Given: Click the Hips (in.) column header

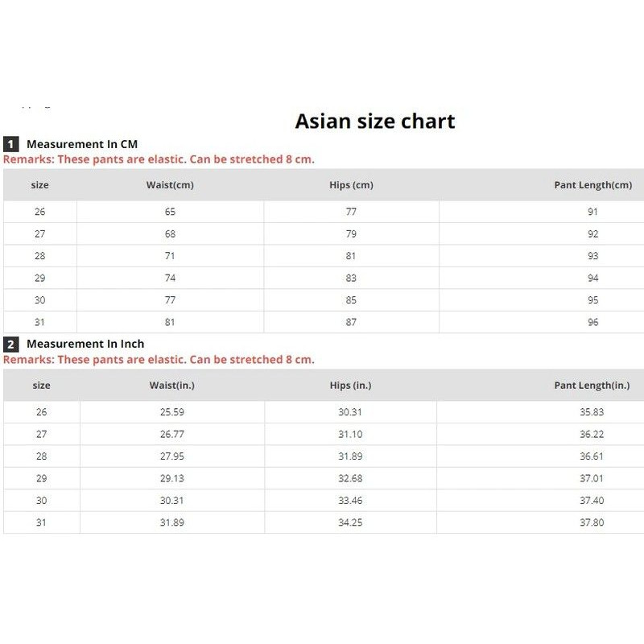Looking at the screenshot, I should pos(350,386).
